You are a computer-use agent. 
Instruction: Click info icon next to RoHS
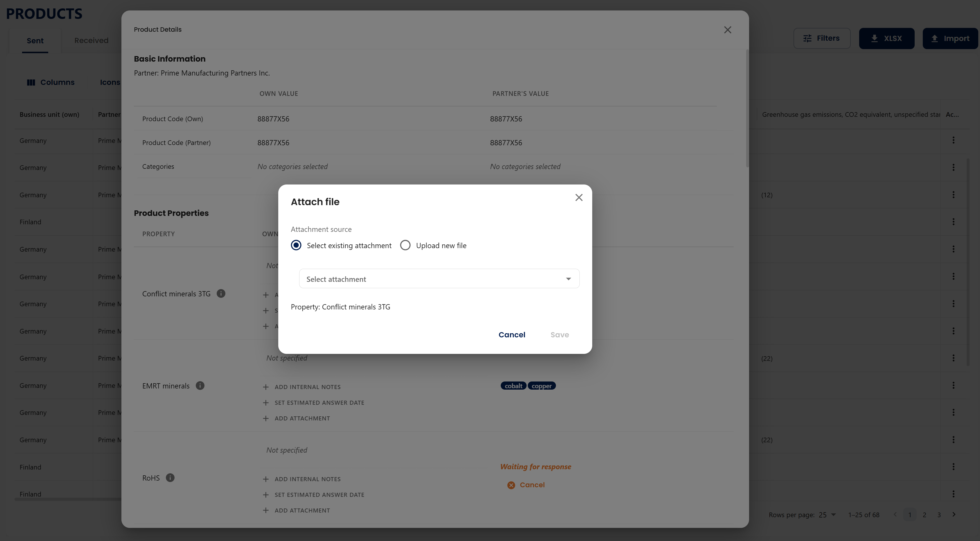(170, 477)
